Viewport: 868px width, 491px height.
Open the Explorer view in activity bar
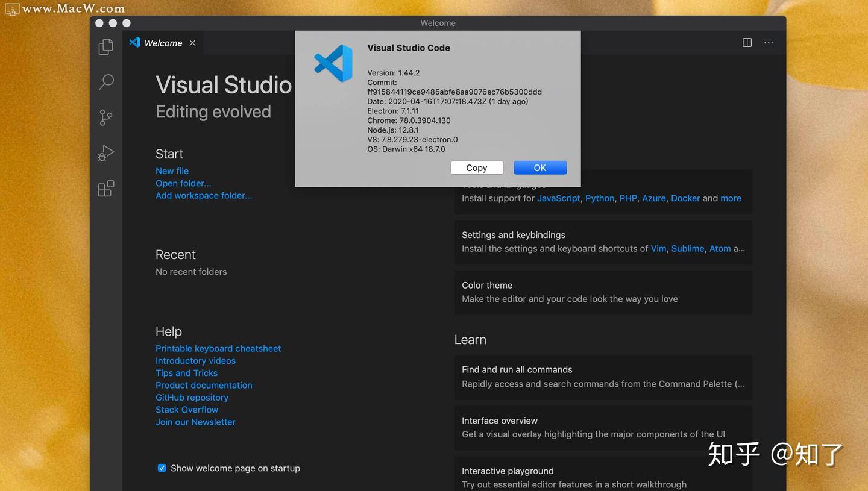click(106, 46)
